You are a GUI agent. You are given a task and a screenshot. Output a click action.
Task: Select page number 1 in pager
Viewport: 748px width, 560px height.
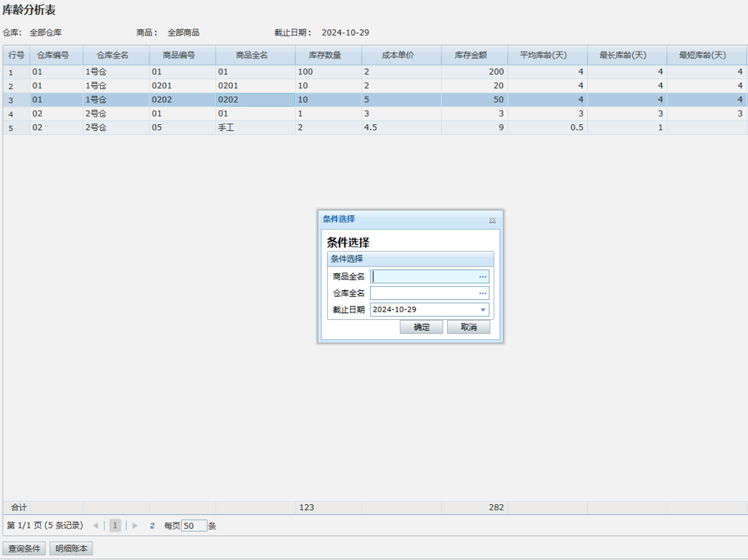[x=115, y=526]
